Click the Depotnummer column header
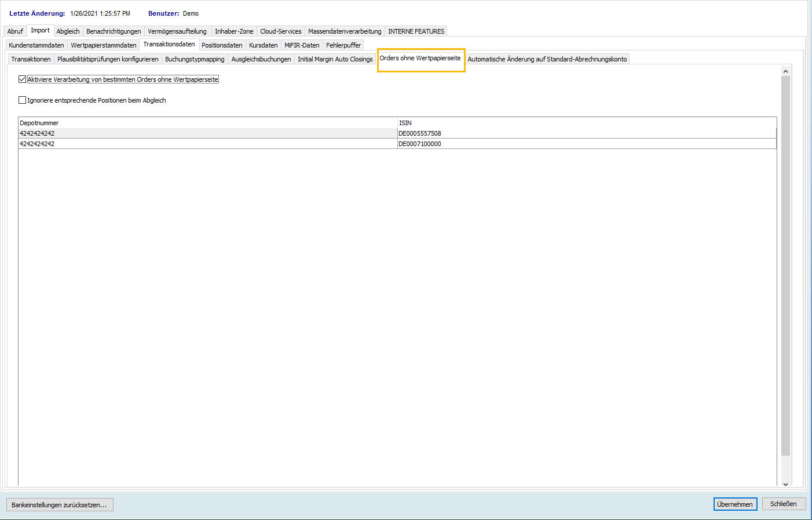Image resolution: width=812 pixels, height=520 pixels. coord(39,123)
